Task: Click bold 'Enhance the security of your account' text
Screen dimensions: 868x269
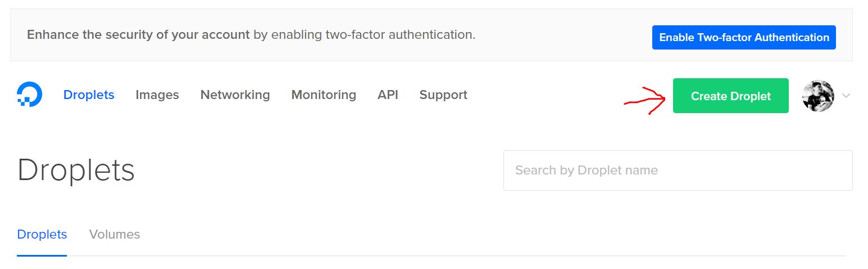Action: (x=138, y=34)
